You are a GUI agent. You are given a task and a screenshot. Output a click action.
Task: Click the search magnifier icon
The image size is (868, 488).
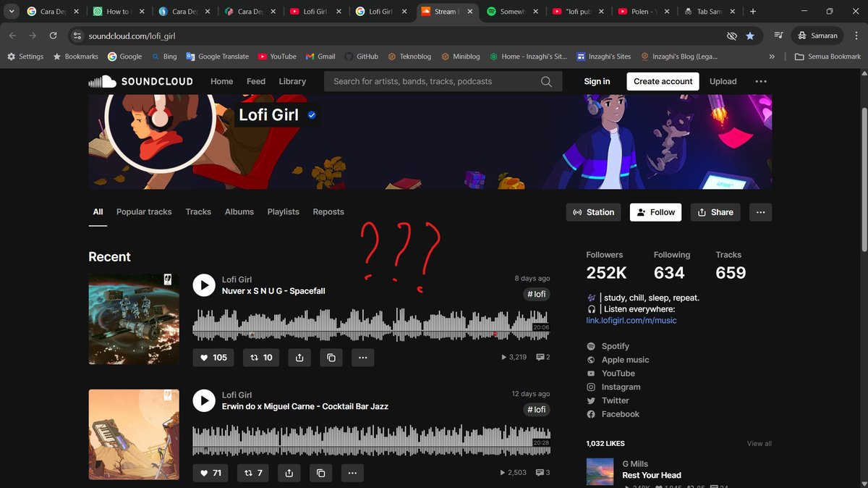pyautogui.click(x=547, y=81)
